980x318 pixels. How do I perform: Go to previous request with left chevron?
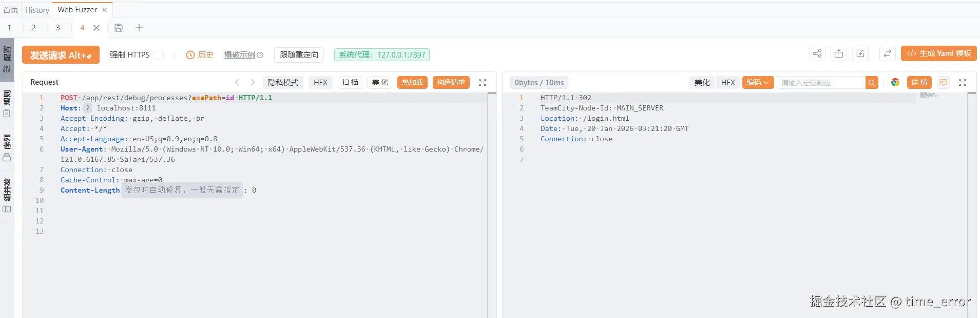[x=237, y=82]
